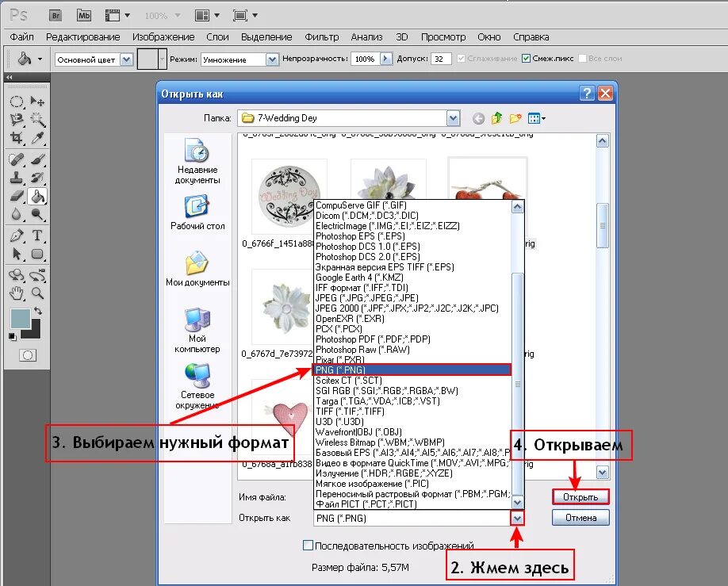Open Мой компьютер location
This screenshot has height=586, width=728.
pos(197,330)
